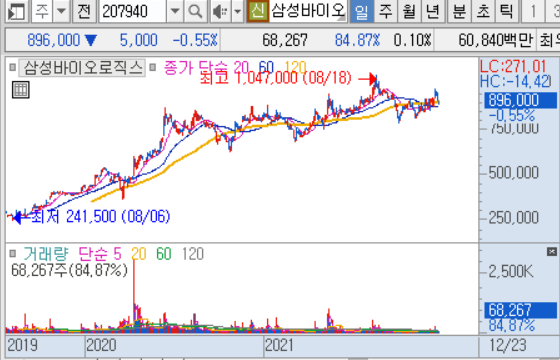Click the 2019 time axis label

coord(22,345)
